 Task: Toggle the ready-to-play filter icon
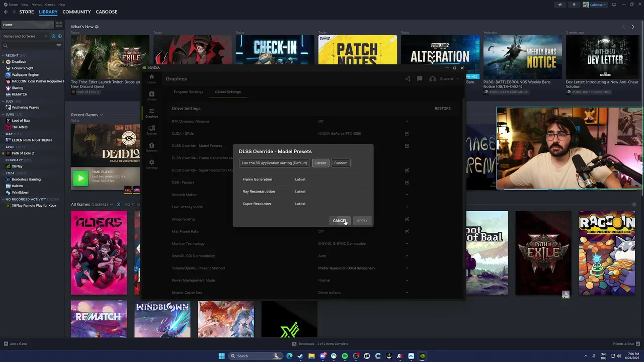click(60, 36)
